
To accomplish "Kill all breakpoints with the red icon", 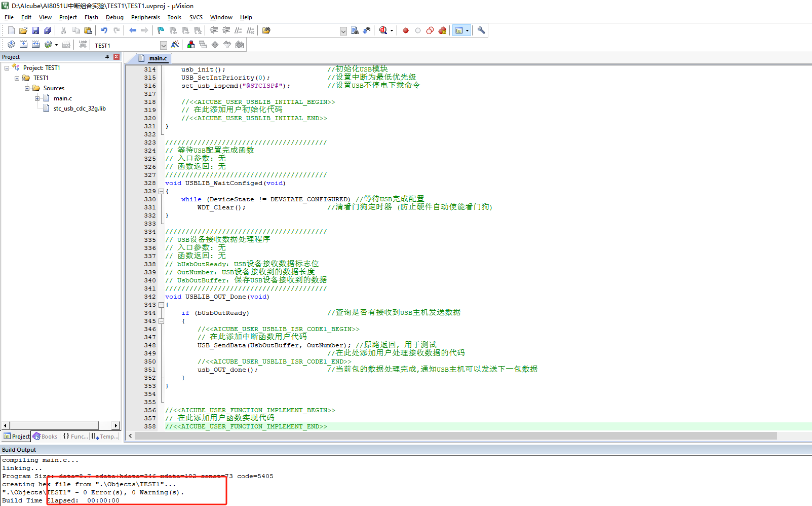I will point(442,30).
